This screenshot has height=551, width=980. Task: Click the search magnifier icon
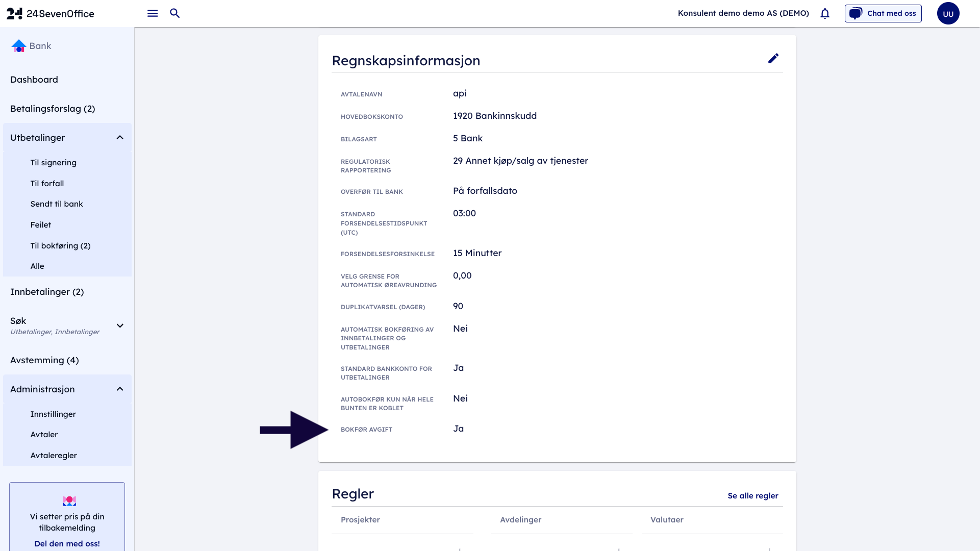click(175, 13)
